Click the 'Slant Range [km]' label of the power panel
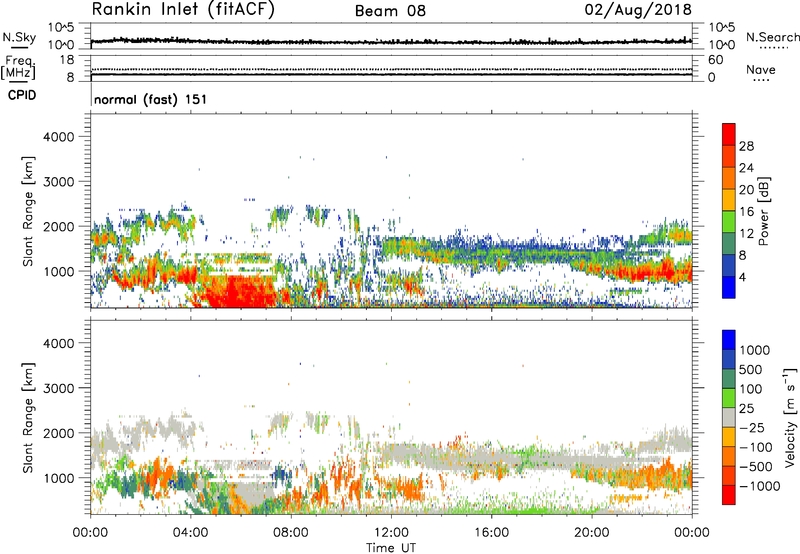 (x=28, y=211)
